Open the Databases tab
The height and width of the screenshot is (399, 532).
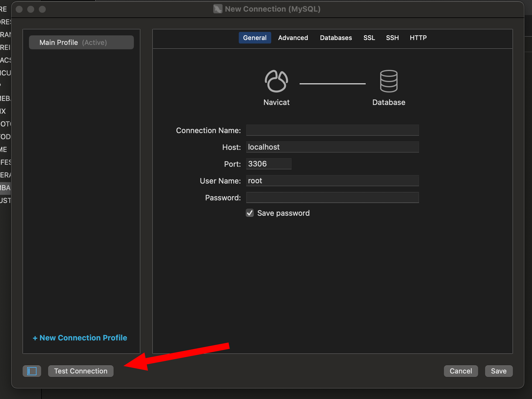[336, 38]
